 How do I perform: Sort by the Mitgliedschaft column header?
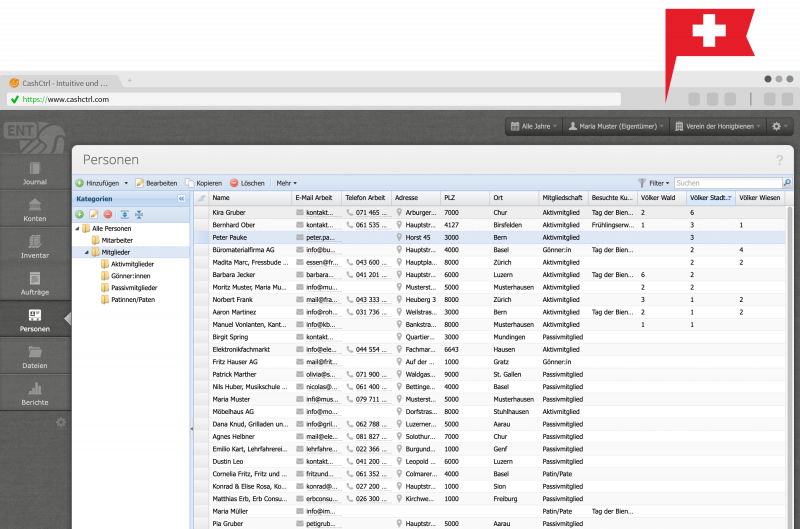(x=563, y=198)
